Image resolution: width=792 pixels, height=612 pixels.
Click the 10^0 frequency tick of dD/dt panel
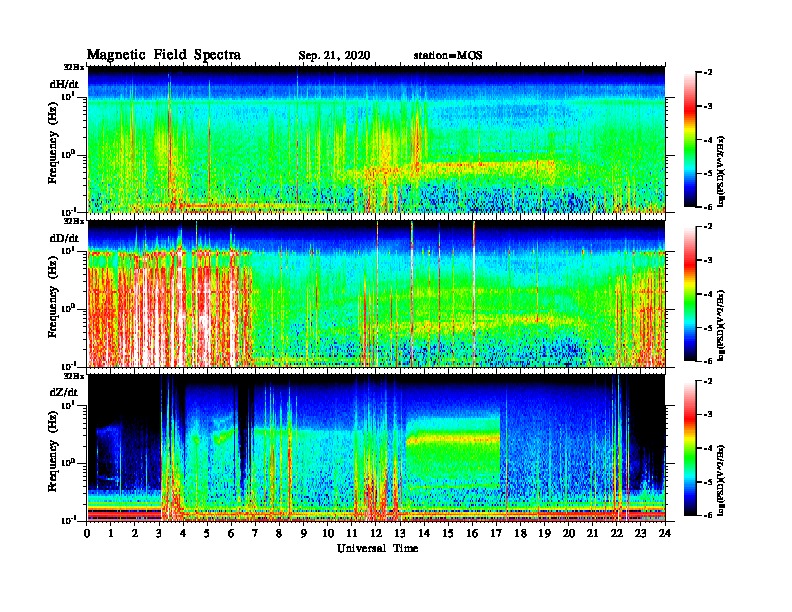68,308
